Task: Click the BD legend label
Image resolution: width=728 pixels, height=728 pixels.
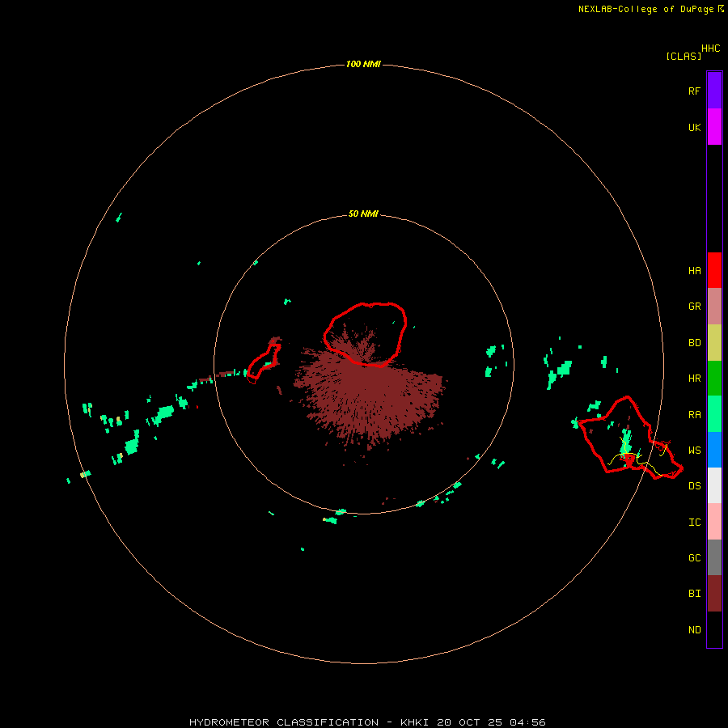Action: (x=694, y=343)
